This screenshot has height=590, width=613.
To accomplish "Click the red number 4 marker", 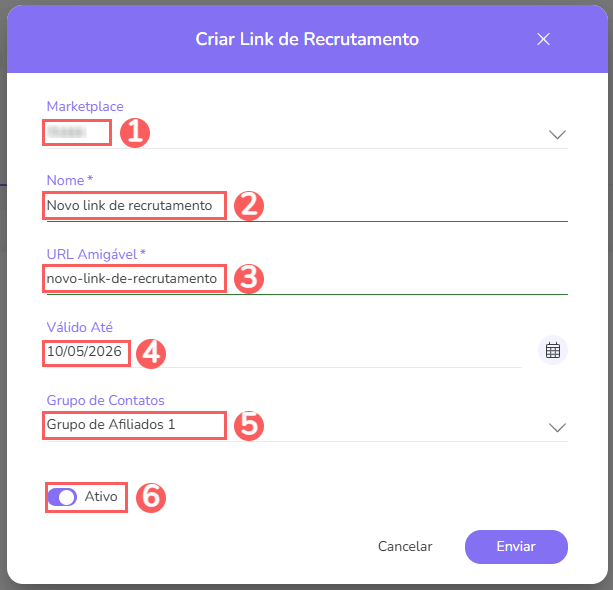I will [150, 352].
